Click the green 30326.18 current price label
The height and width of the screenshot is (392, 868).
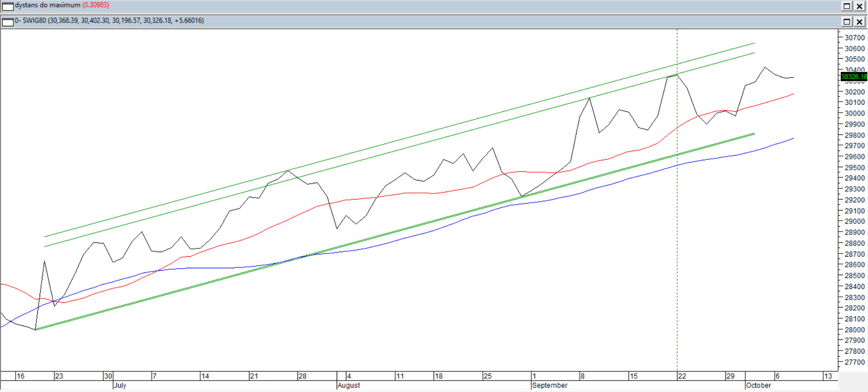[x=854, y=77]
